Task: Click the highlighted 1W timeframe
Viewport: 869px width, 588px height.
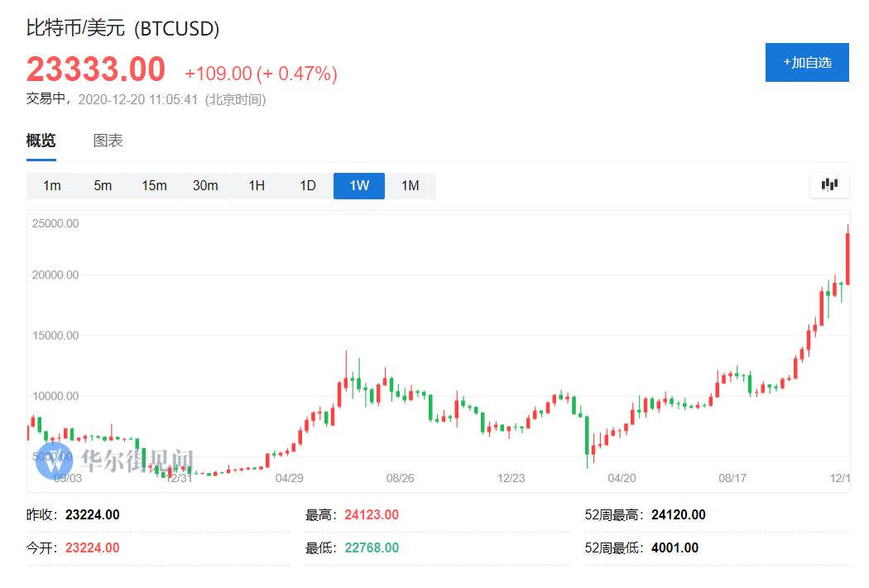Action: (x=358, y=185)
